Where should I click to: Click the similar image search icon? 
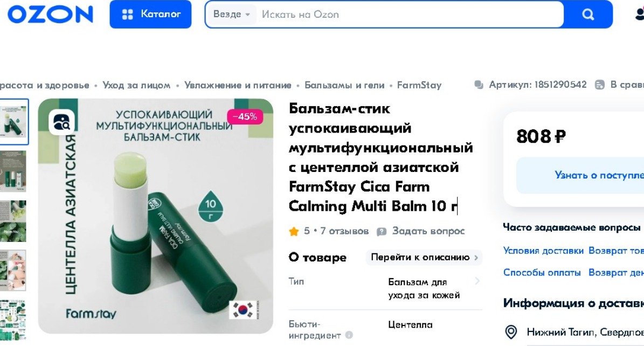[x=61, y=122]
